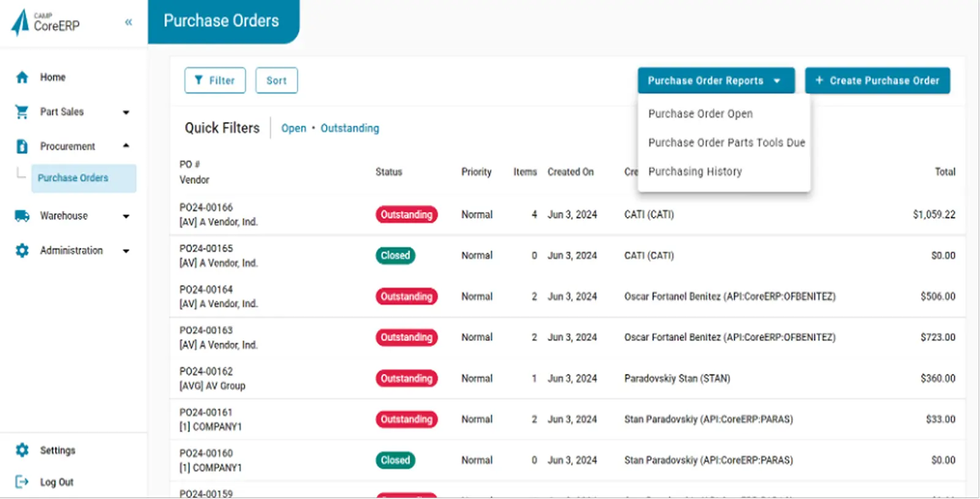
Task: Click Closed badge for PO24-00160
Action: (x=396, y=460)
